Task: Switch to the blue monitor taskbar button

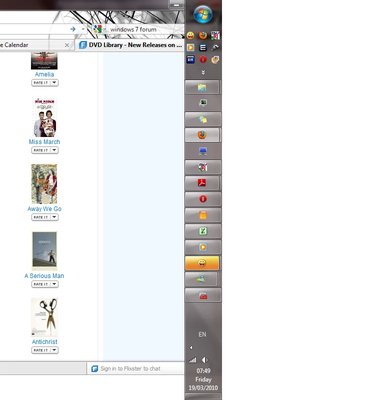Action: point(203,151)
